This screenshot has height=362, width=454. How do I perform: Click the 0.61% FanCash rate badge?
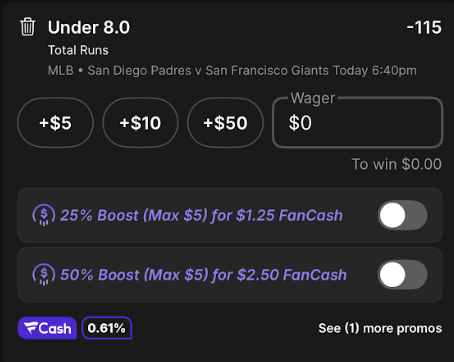pyautogui.click(x=107, y=328)
